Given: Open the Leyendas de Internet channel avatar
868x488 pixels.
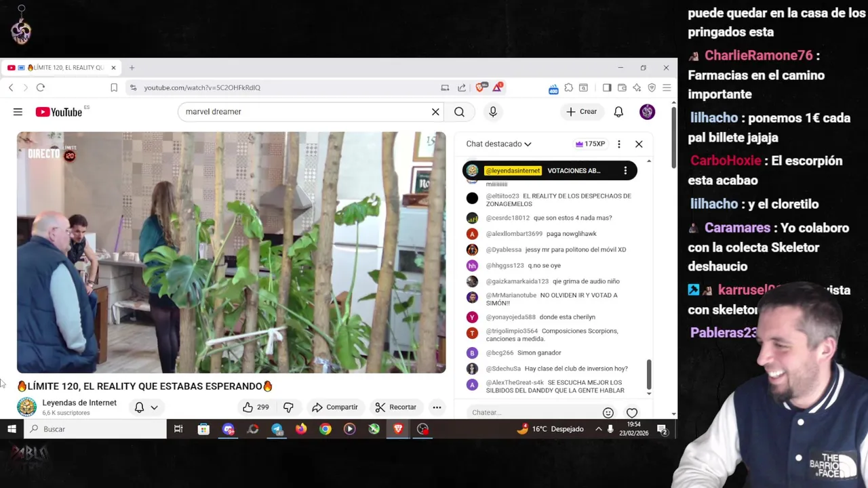Looking at the screenshot, I should coord(26,407).
